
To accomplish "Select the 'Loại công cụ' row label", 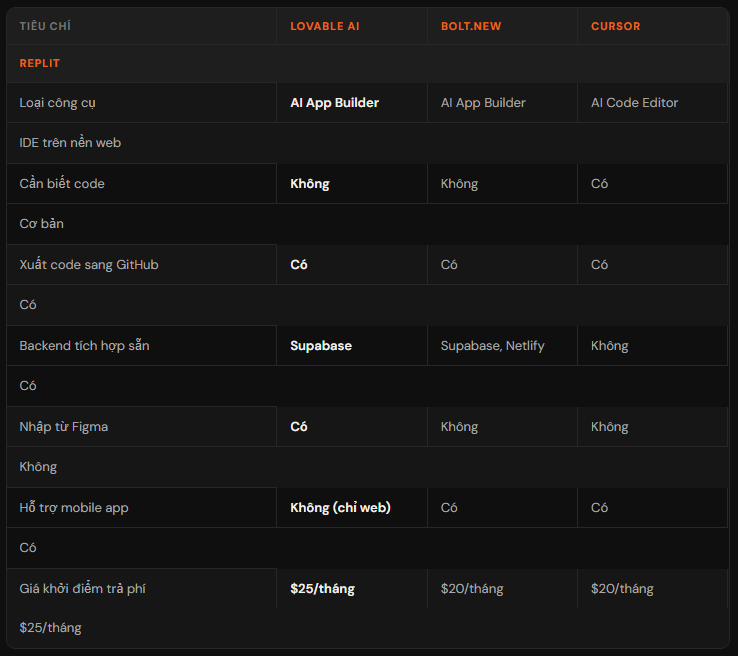I will point(57,103).
